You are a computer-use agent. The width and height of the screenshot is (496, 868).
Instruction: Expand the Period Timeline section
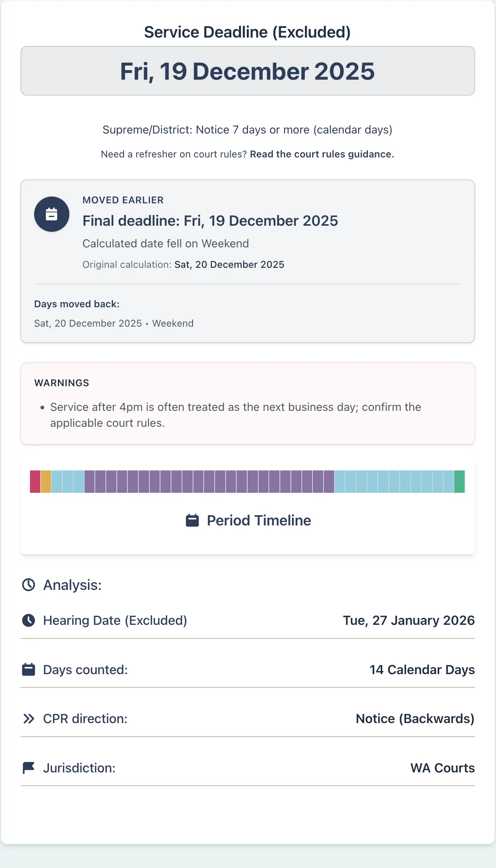click(248, 520)
